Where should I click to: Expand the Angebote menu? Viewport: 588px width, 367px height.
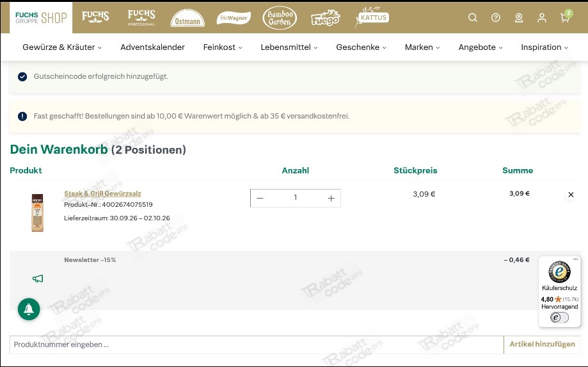click(481, 47)
